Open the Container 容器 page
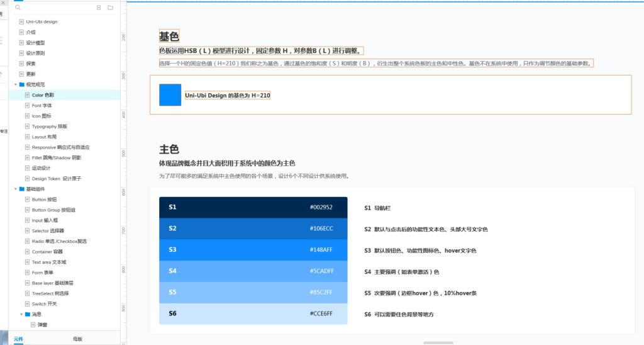 (47, 252)
